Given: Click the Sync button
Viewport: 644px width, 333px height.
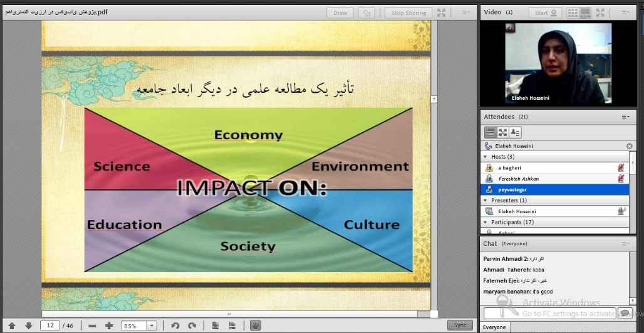Looking at the screenshot, I should coord(460,325).
